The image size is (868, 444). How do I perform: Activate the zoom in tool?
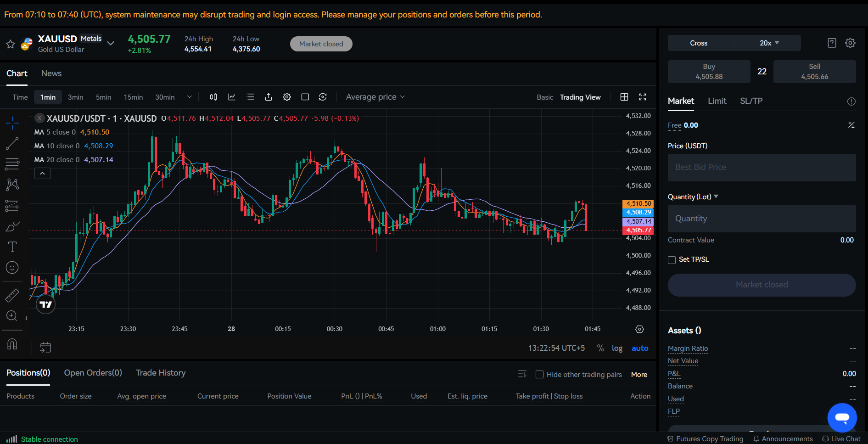[12, 316]
